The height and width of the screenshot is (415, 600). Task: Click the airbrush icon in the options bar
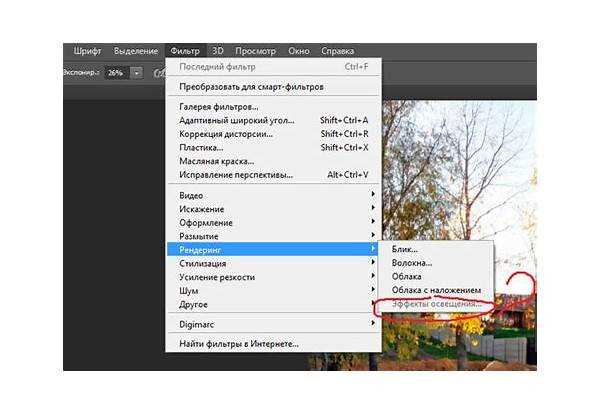point(160,72)
